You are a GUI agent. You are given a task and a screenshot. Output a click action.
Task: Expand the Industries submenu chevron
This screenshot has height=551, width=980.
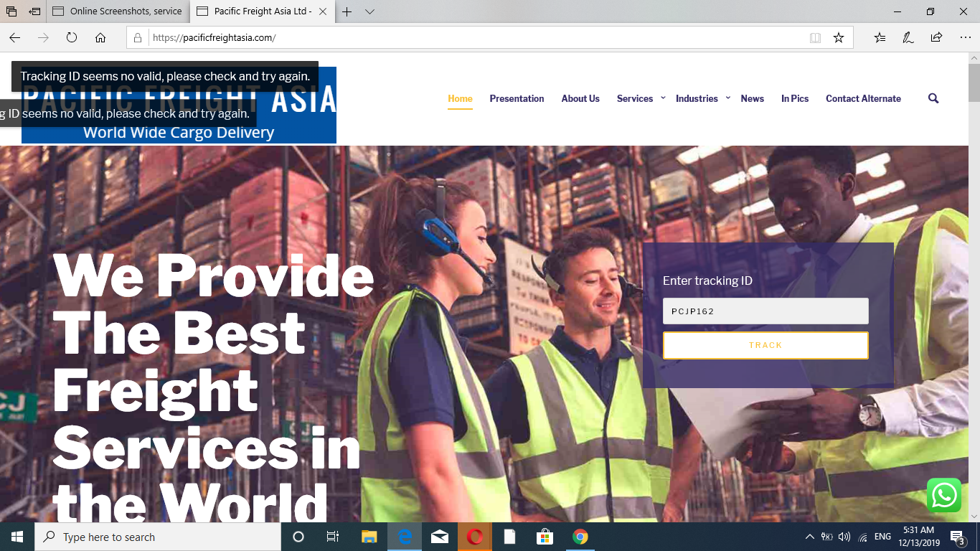coord(727,98)
